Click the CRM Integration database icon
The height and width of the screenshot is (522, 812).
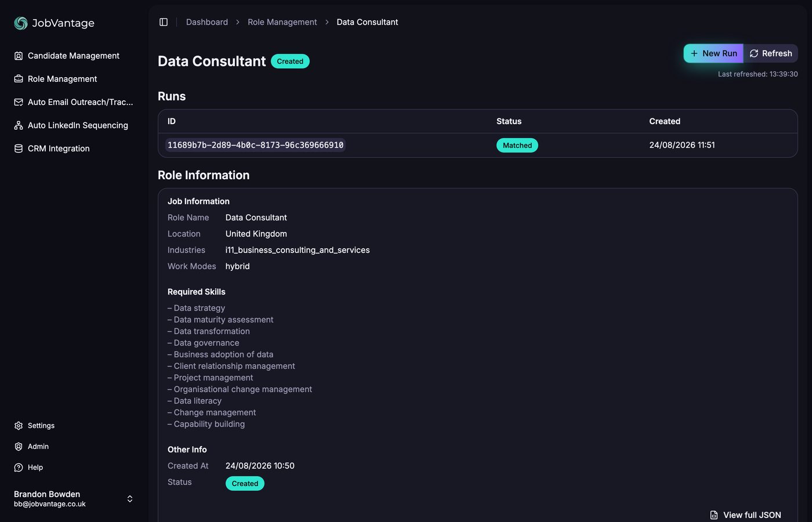pyautogui.click(x=19, y=148)
